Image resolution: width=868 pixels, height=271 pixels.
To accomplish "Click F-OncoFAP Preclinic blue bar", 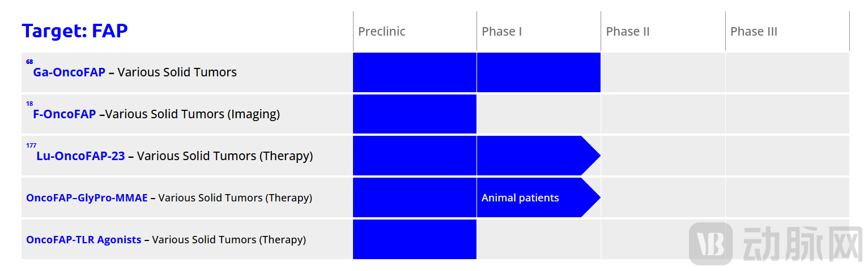I will point(415,114).
